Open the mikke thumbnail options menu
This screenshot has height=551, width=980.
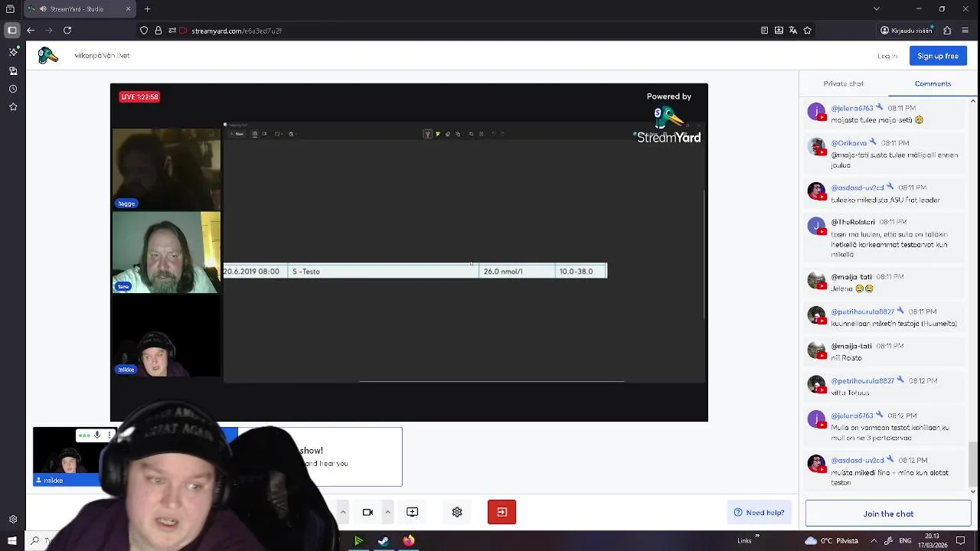click(109, 435)
